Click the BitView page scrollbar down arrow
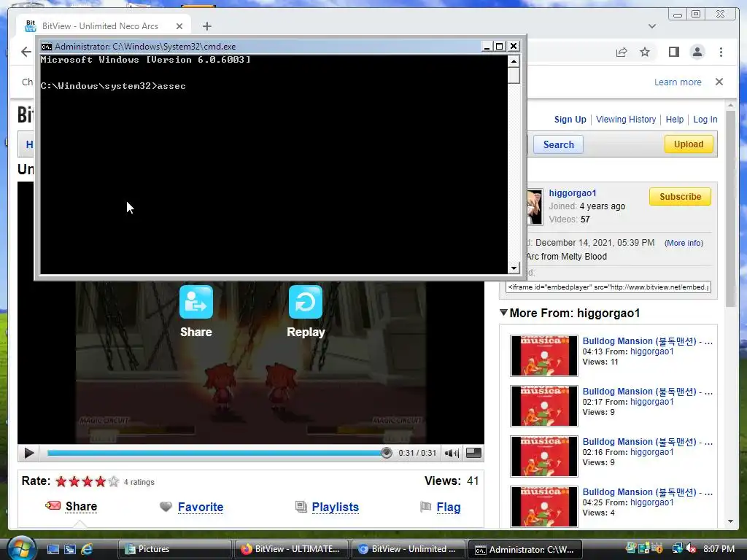 (730, 521)
